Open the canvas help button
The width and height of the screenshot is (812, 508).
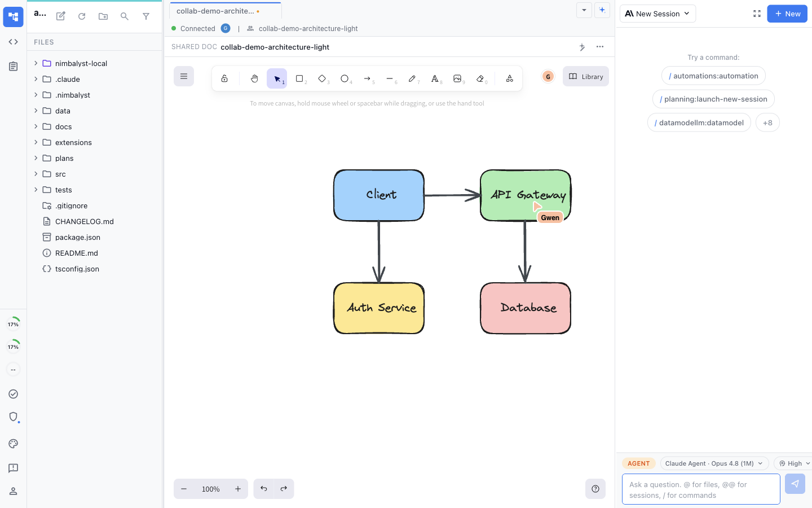595,489
